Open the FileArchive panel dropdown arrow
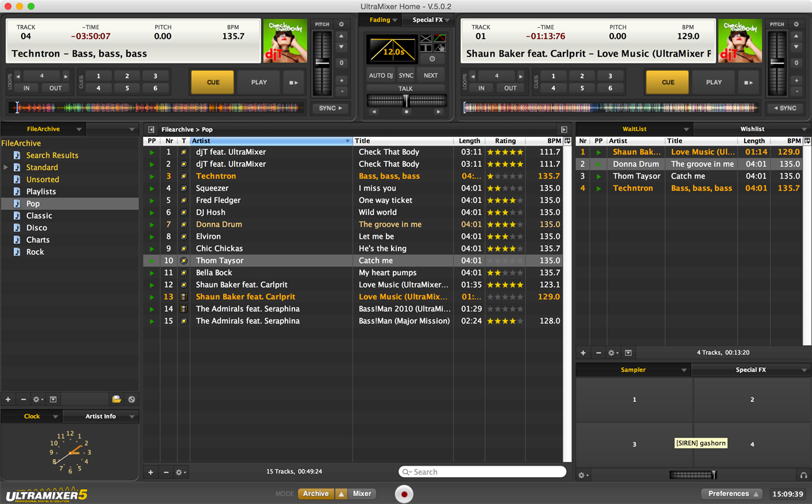This screenshot has width=812, height=504. (x=78, y=129)
